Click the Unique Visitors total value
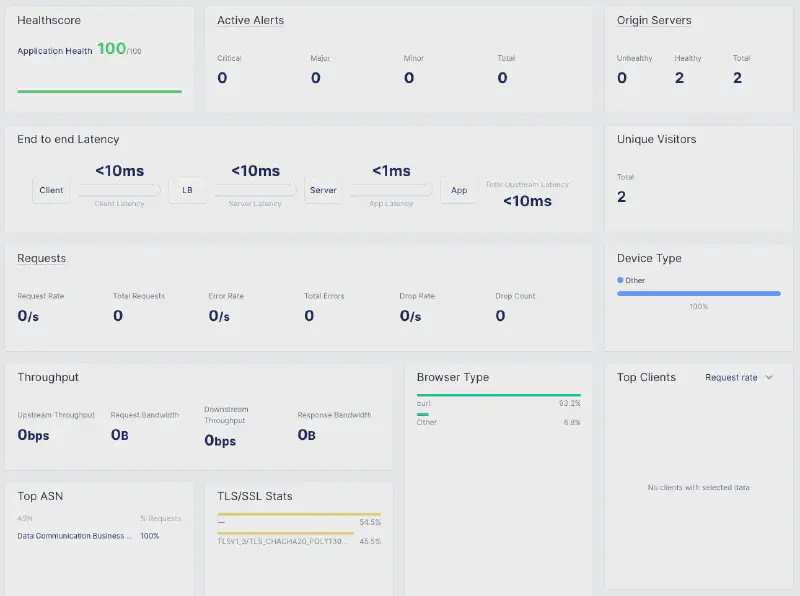This screenshot has height=596, width=800. pos(621,197)
